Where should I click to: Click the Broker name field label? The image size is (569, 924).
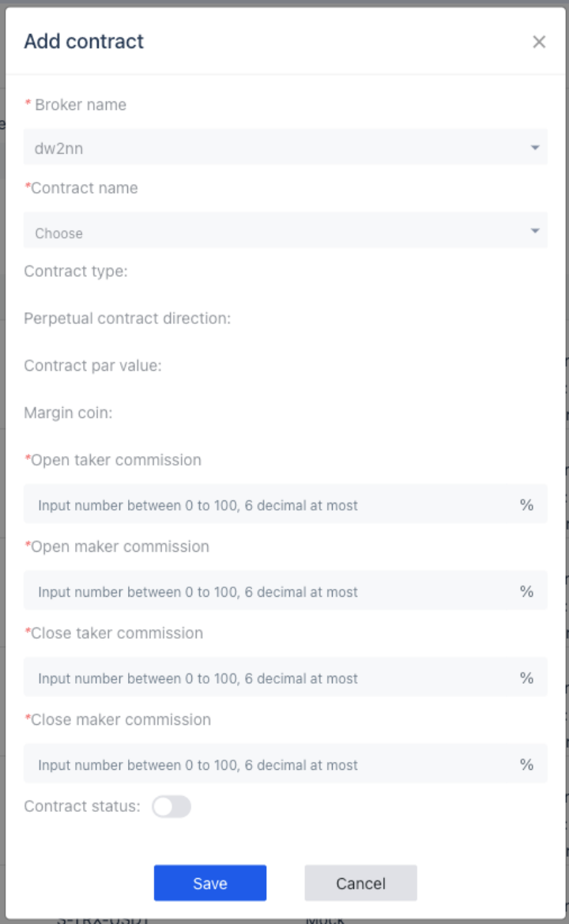coord(80,105)
